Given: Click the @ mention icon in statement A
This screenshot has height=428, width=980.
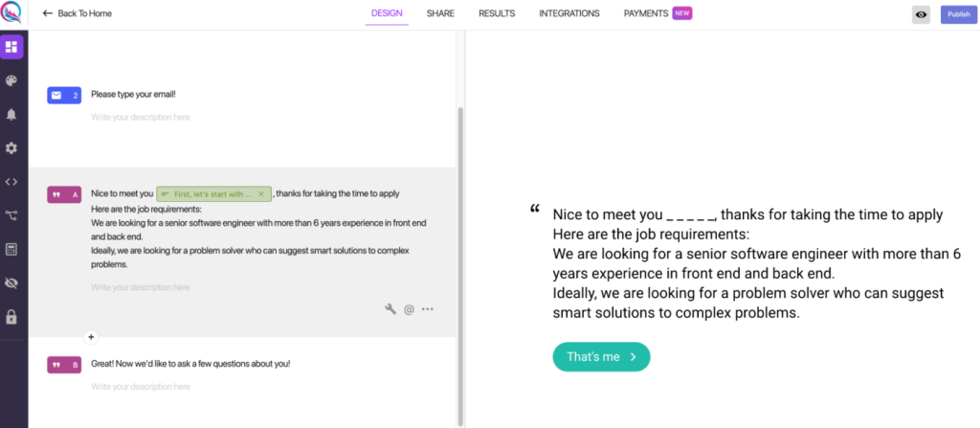Looking at the screenshot, I should [x=409, y=309].
